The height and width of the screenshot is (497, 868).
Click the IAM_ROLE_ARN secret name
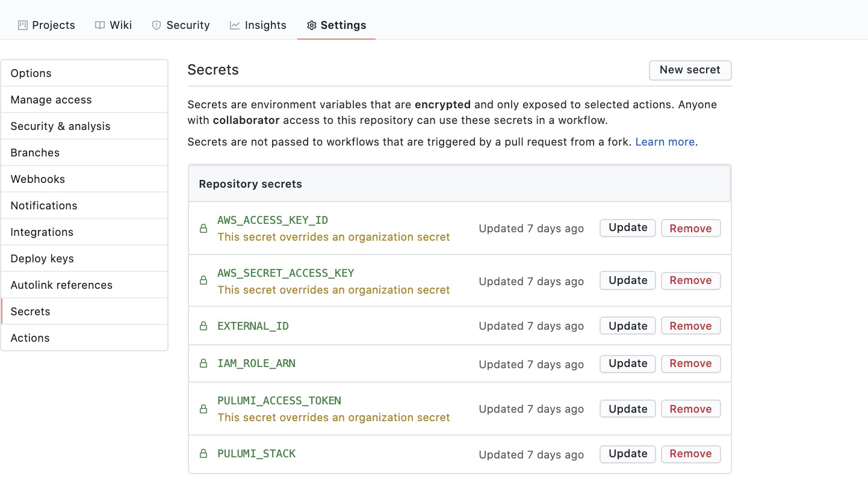[x=256, y=363]
